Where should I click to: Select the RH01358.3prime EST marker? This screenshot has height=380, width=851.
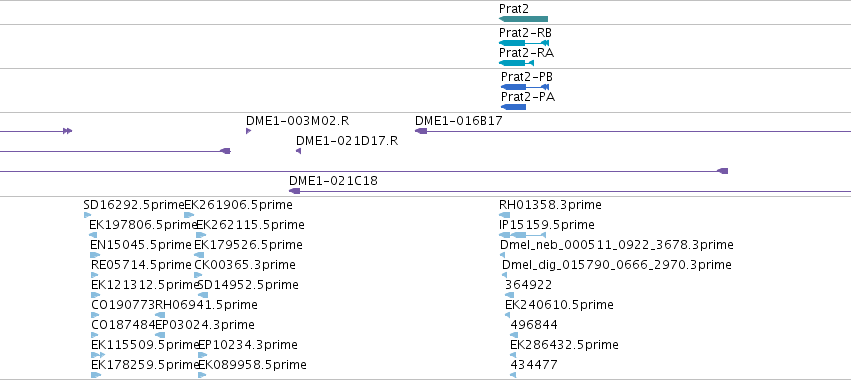point(504,215)
